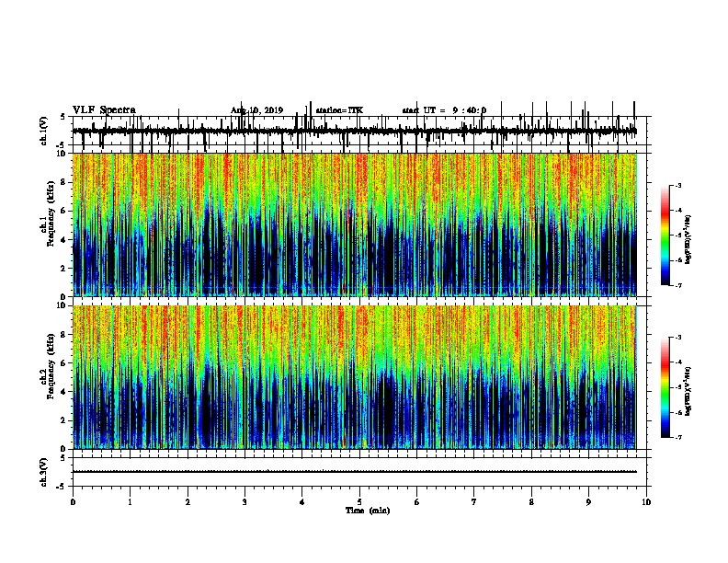
Task: Click the "-7" tick on ch.2 colorbar
Action: click(x=677, y=437)
